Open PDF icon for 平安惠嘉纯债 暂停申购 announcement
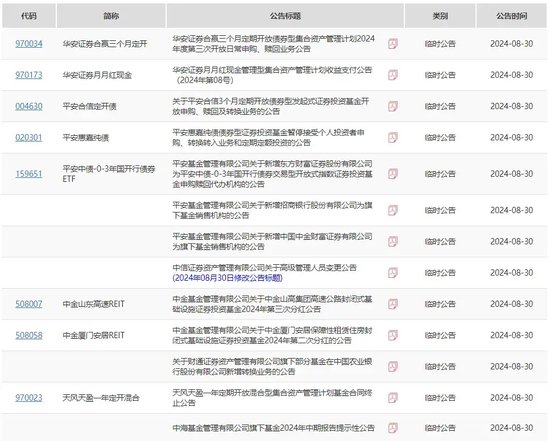Image resolution: width=550 pixels, height=441 pixels. pos(393,138)
